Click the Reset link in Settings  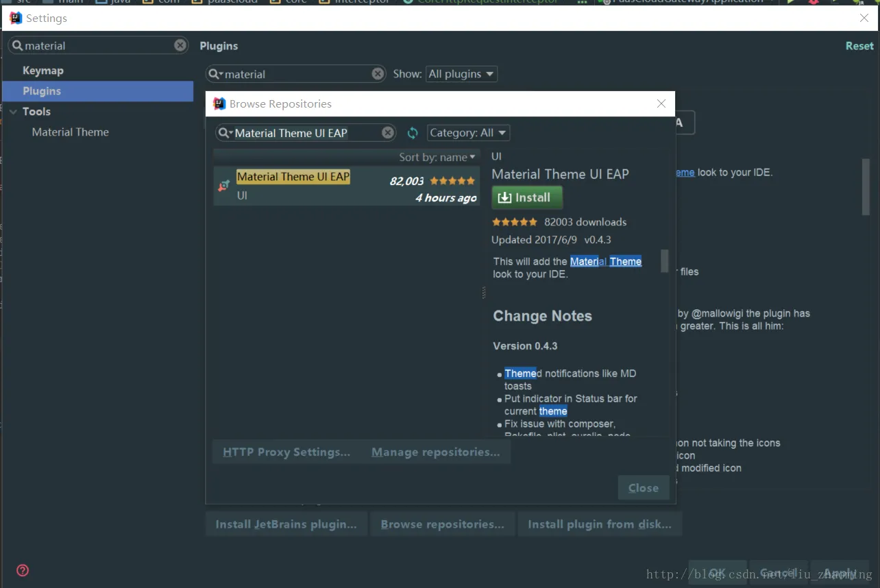(x=859, y=46)
